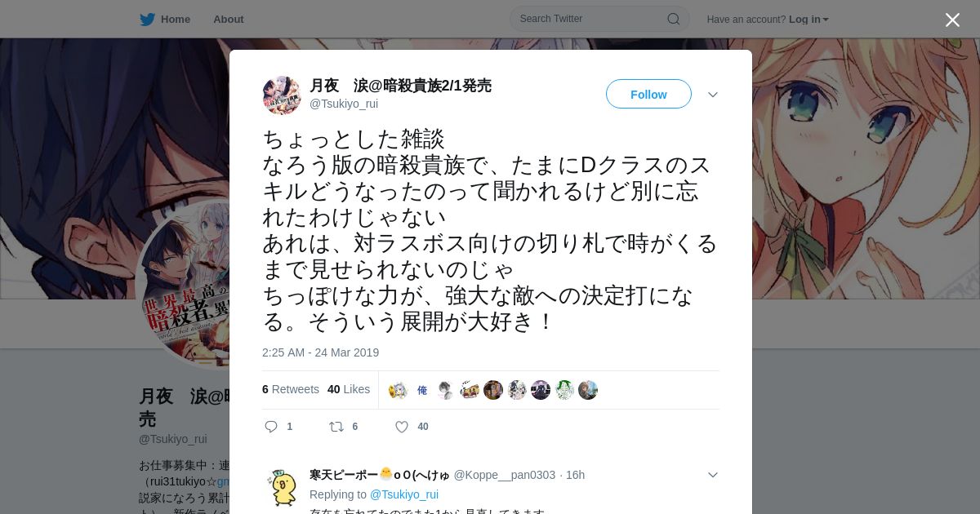Open the About menu item
980x514 pixels.
point(228,20)
